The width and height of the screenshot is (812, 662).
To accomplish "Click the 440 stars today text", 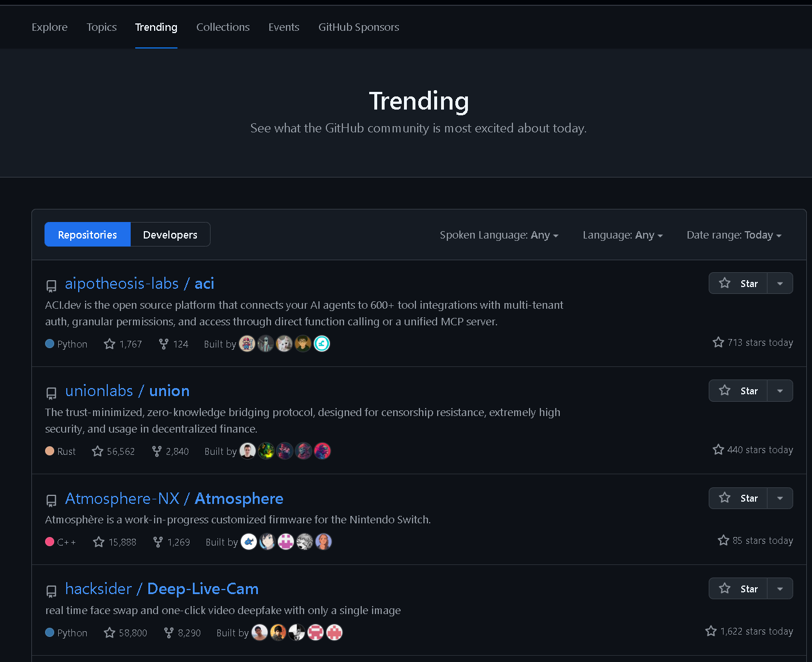I will (753, 450).
